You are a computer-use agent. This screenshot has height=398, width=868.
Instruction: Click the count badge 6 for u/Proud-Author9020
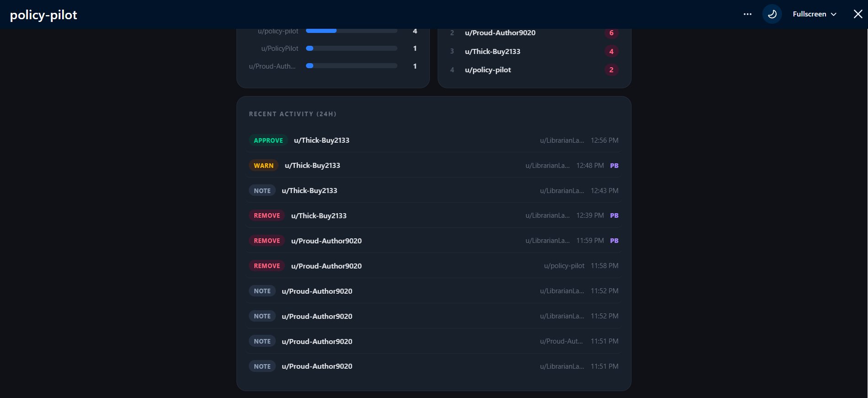[611, 33]
